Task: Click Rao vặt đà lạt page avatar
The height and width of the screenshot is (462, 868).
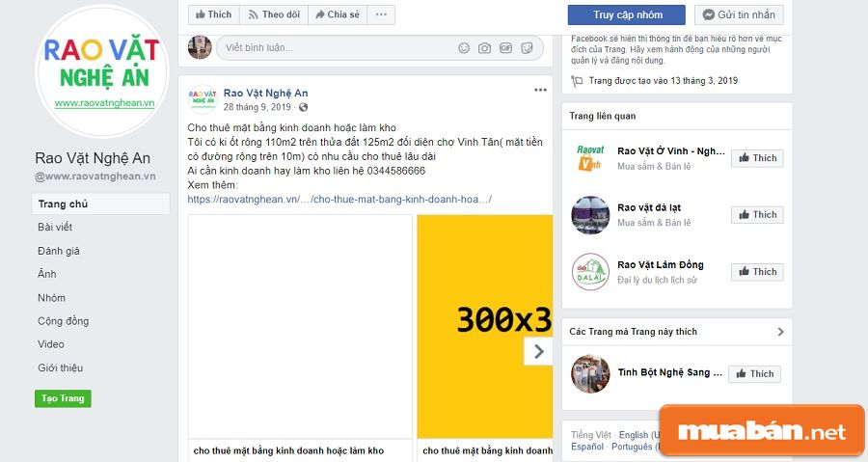Action: 590,215
